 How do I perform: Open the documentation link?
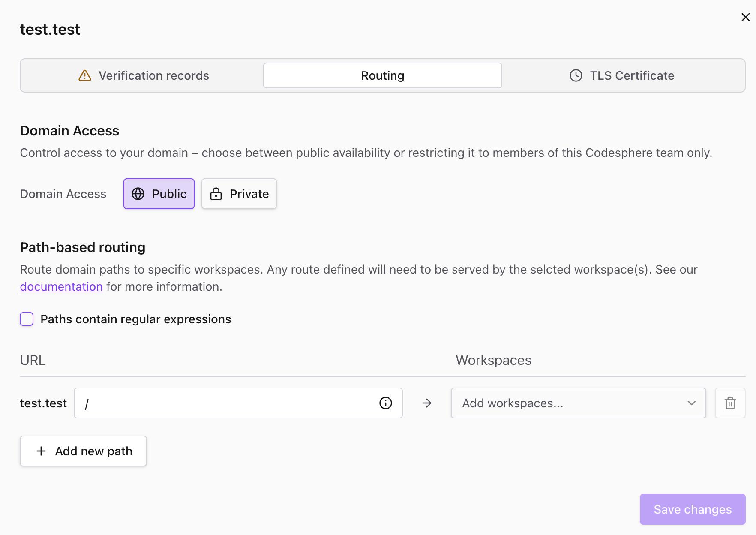point(61,286)
